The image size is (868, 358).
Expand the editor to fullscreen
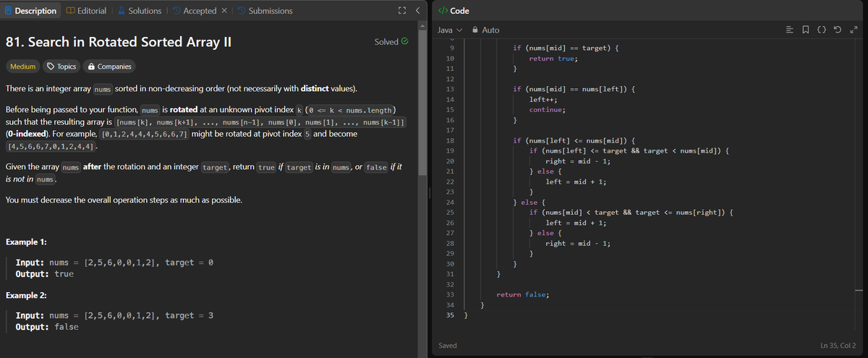(x=855, y=30)
